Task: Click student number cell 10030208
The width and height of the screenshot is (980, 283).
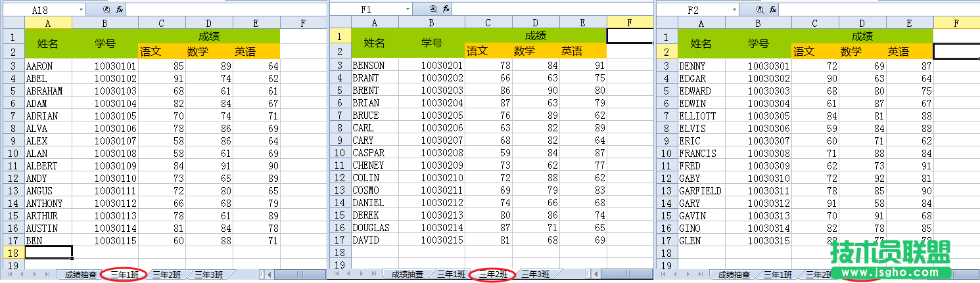Action: pyautogui.click(x=432, y=152)
